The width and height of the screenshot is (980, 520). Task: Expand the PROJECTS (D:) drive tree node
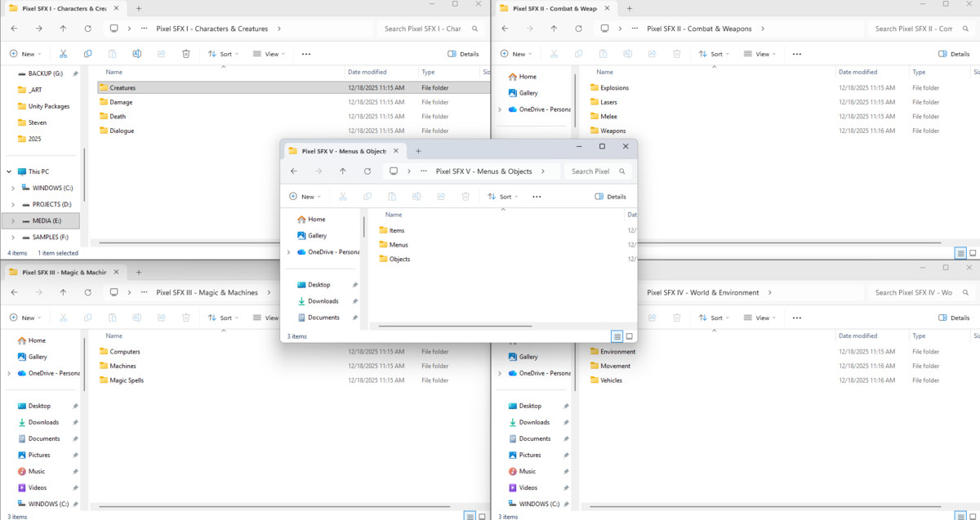pos(13,204)
